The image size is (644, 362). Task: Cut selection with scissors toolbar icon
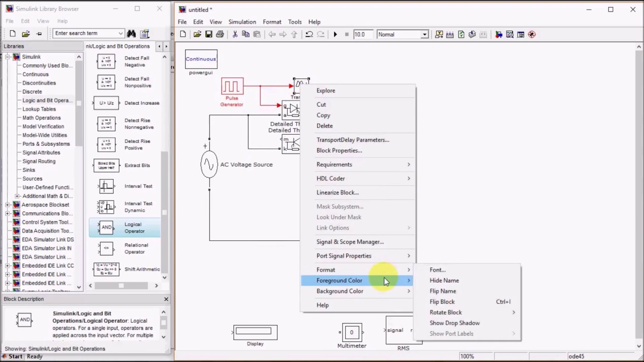pyautogui.click(x=234, y=34)
